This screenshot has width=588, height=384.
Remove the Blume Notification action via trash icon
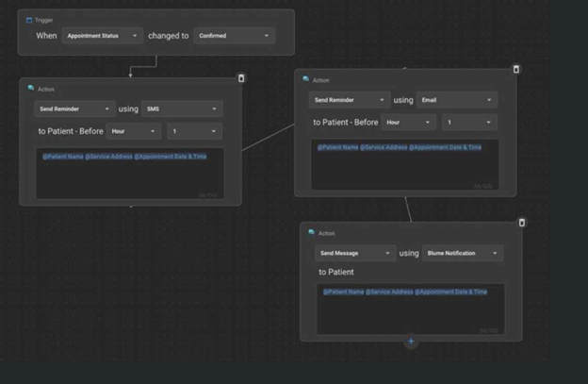[x=522, y=223]
